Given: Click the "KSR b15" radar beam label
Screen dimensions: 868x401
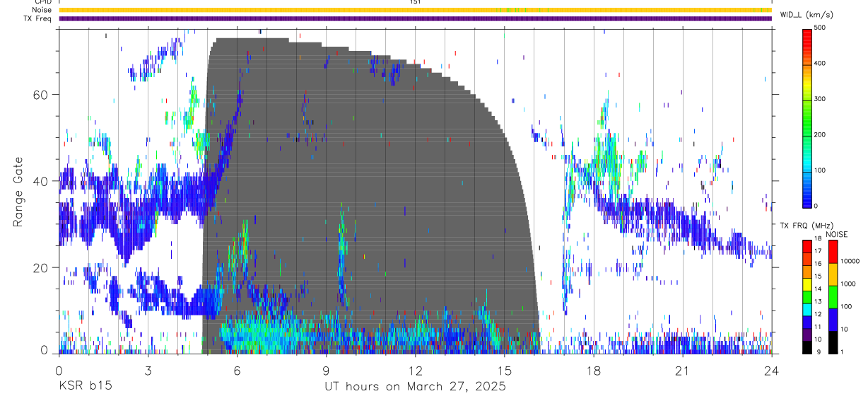Looking at the screenshot, I should pos(85,387).
